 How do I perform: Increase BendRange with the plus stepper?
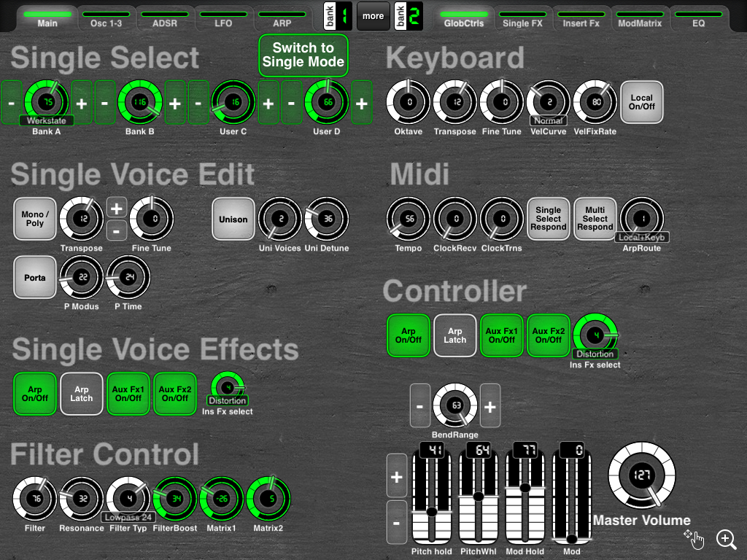(490, 406)
